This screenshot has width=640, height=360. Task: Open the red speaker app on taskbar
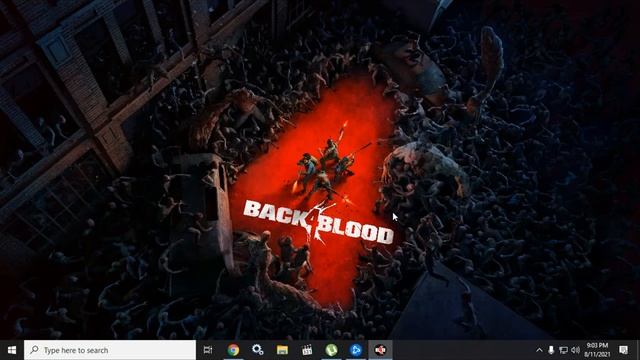click(x=380, y=350)
